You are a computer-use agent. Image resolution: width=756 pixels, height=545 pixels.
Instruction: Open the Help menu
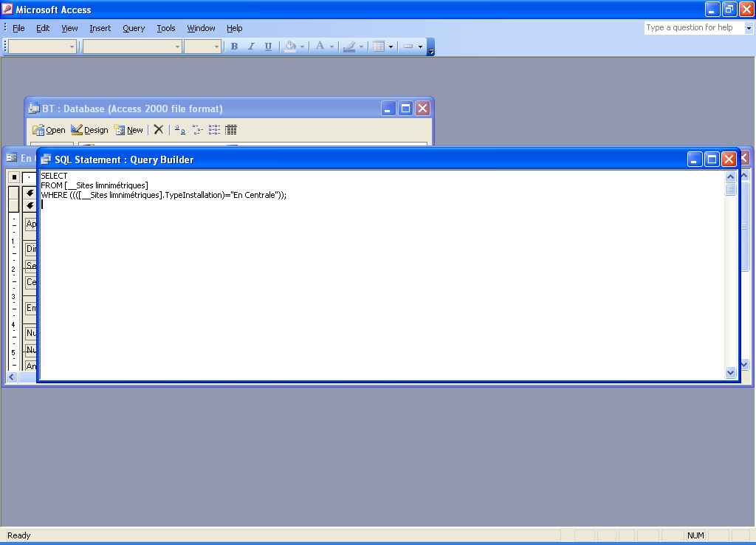tap(234, 29)
